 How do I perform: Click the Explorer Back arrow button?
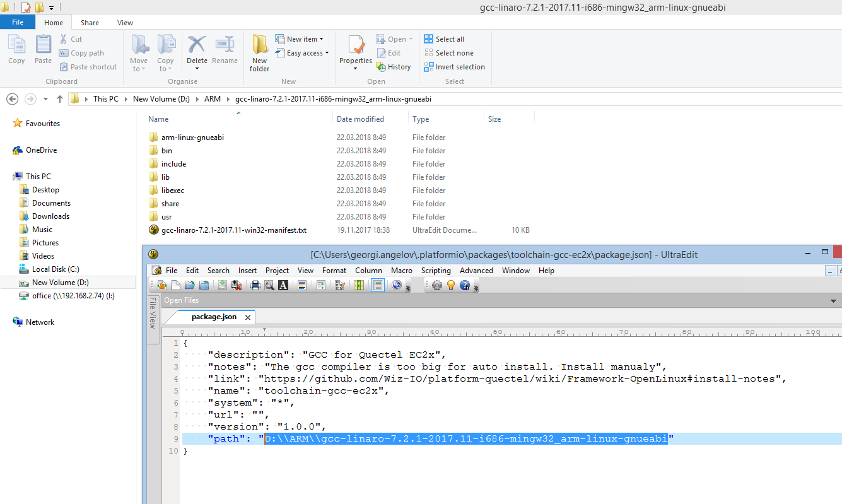click(12, 99)
